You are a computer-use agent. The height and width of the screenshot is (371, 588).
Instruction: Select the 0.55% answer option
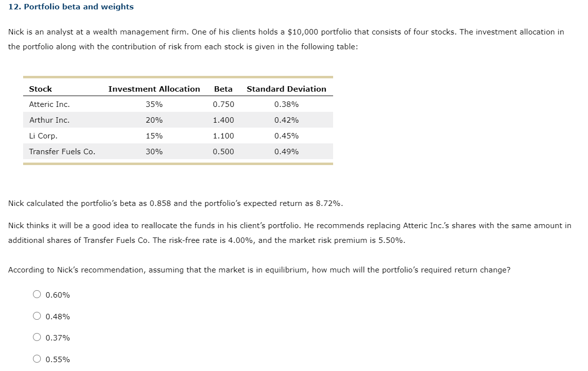tap(37, 358)
